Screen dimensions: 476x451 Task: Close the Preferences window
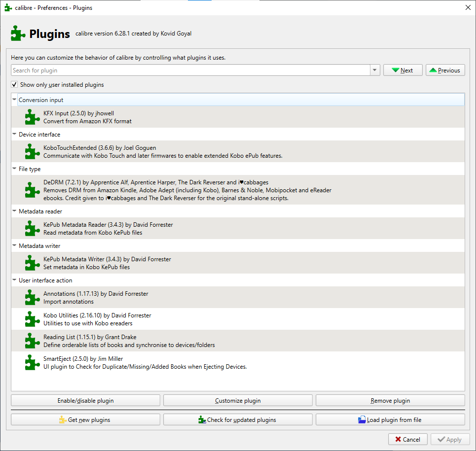point(468,7)
